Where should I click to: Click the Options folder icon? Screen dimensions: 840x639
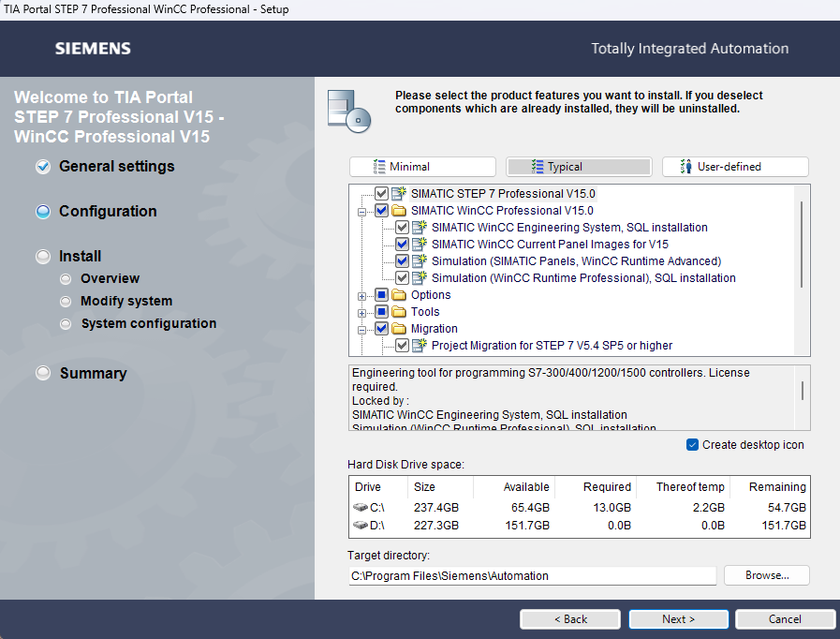tap(399, 295)
